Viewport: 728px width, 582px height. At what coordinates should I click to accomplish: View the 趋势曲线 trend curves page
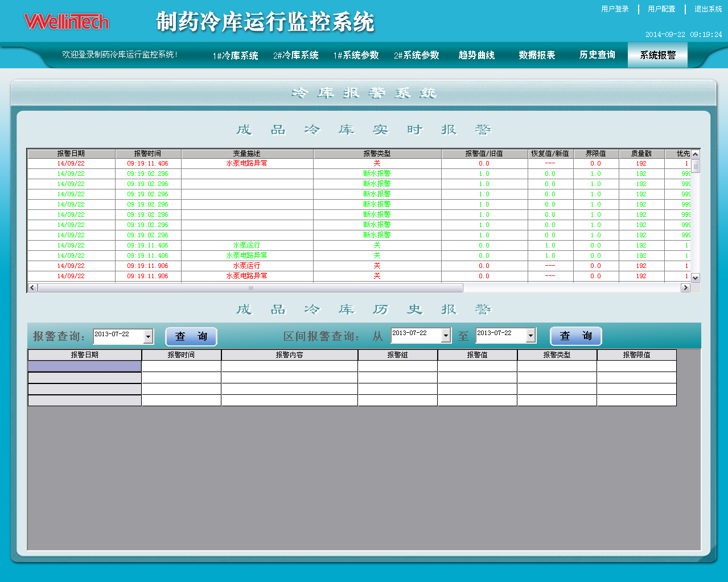coord(476,55)
